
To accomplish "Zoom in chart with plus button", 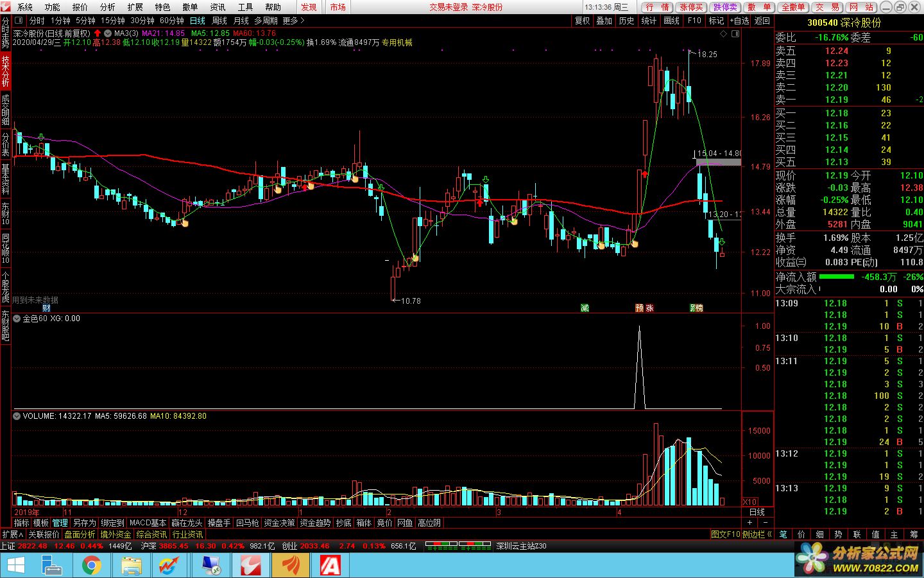I will coord(749,523).
